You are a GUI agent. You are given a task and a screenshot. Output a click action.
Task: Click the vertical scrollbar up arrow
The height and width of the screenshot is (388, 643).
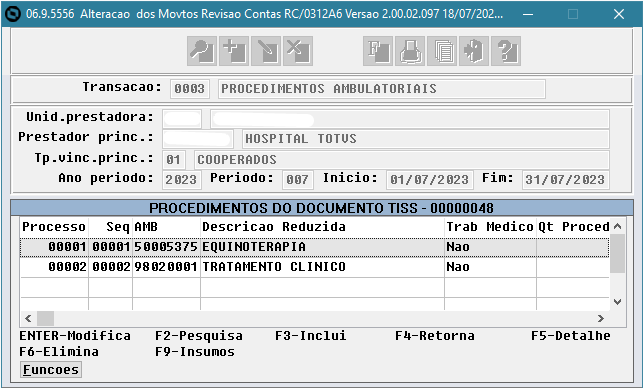(618, 226)
